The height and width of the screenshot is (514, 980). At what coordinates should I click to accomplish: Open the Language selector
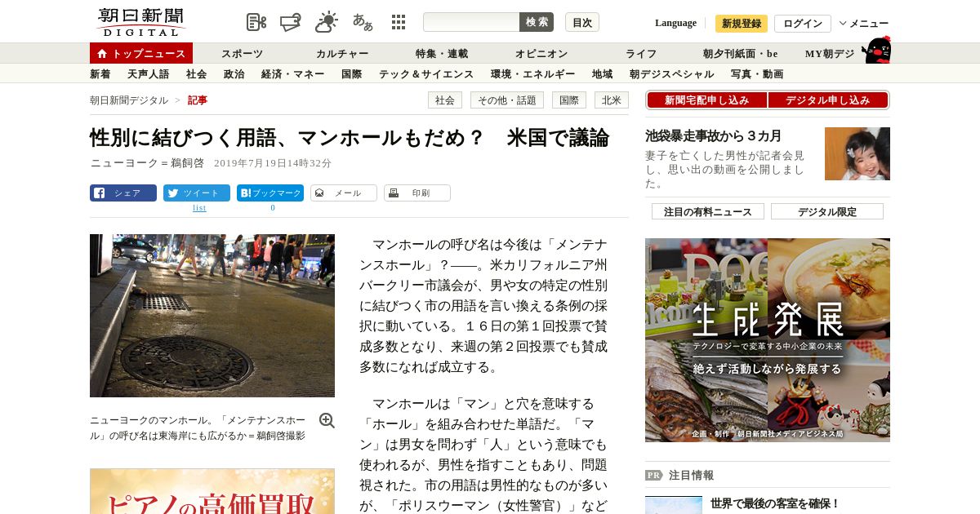(675, 23)
